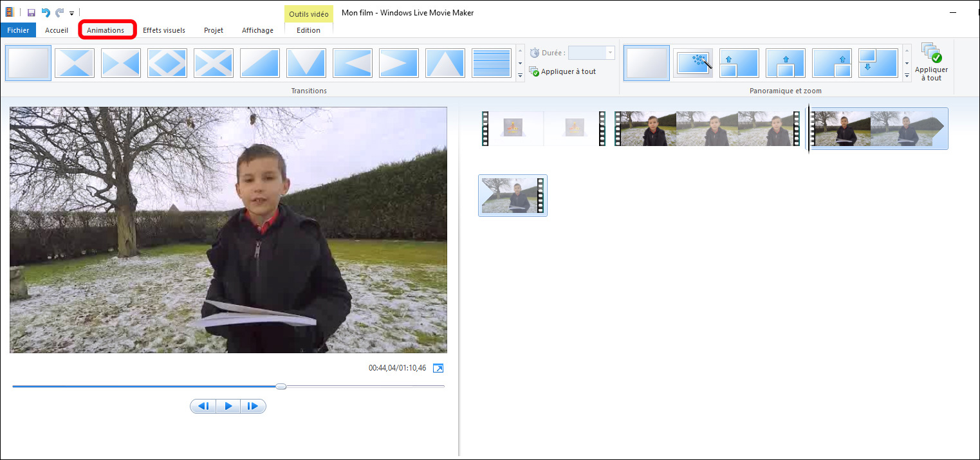This screenshot has height=460, width=980.
Task: Apply the diamond transition effect
Action: tap(167, 62)
